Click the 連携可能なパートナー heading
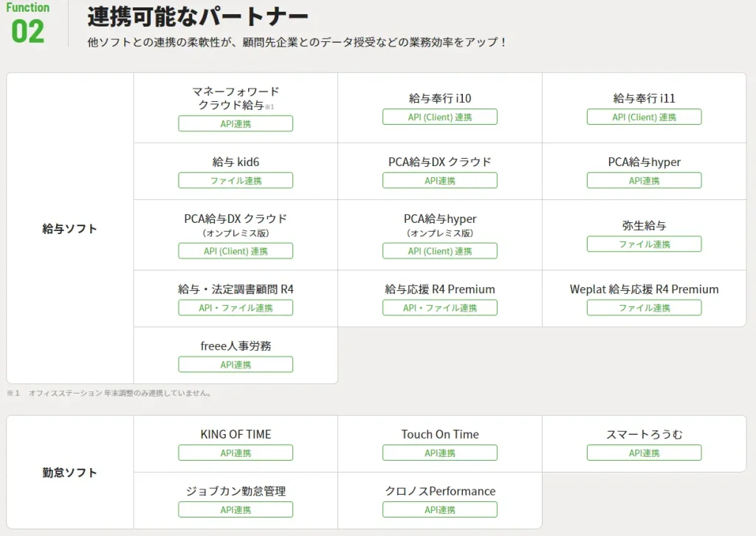 198,17
